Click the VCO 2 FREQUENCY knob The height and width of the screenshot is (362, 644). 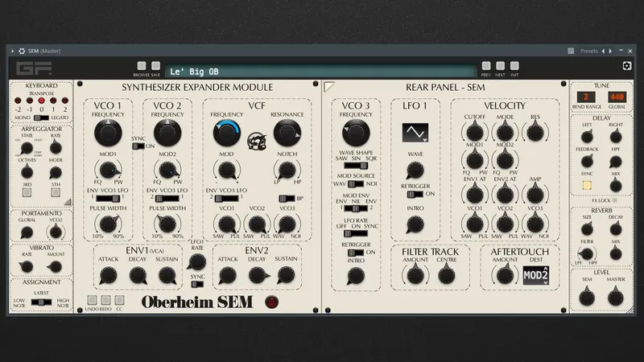point(167,133)
